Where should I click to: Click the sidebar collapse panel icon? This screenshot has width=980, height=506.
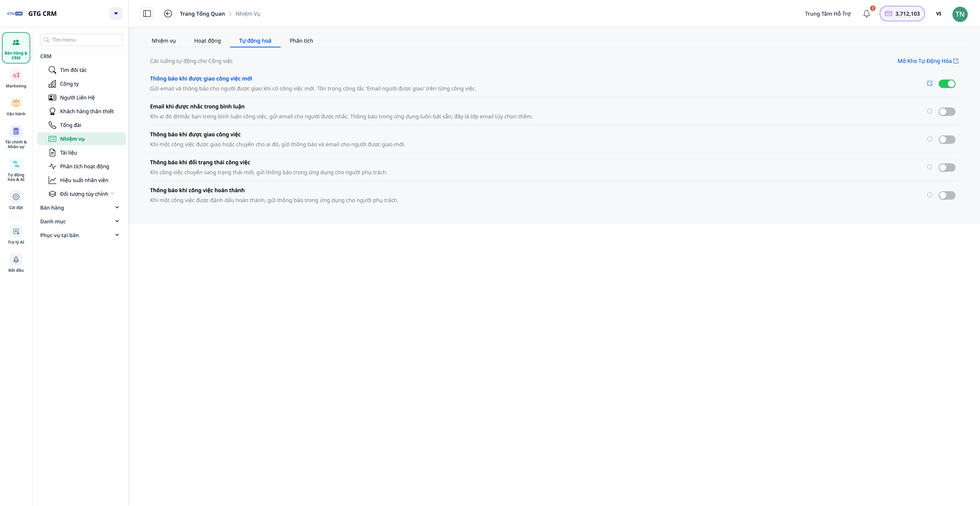tap(147, 14)
